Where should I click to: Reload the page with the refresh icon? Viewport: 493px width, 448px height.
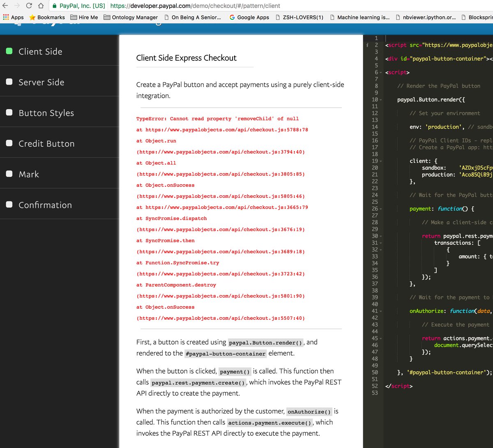click(29, 6)
